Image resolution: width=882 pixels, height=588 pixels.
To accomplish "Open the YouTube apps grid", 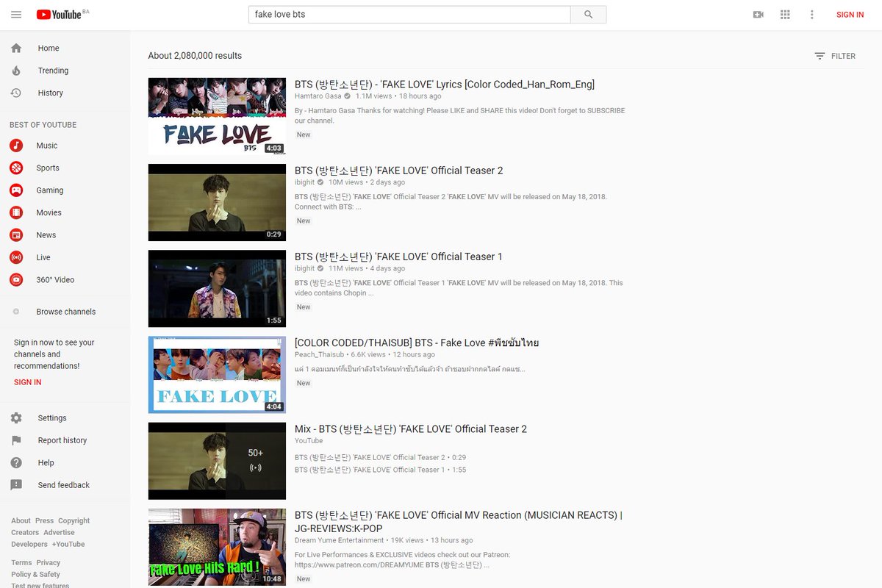I will (x=785, y=15).
